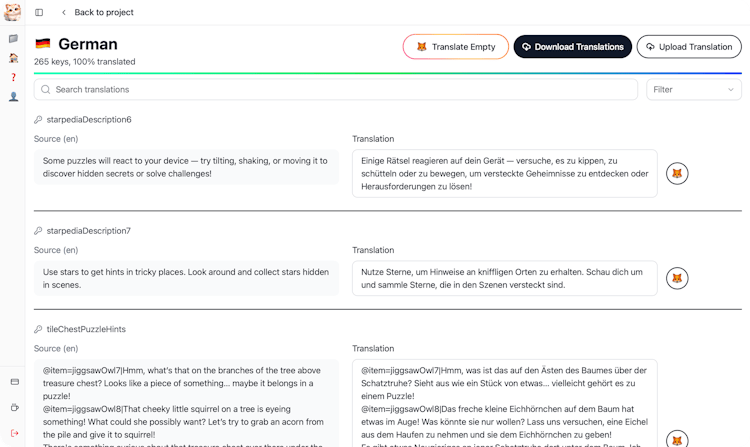The width and height of the screenshot is (750, 447).
Task: Click the red logout icon
Action: point(13,432)
